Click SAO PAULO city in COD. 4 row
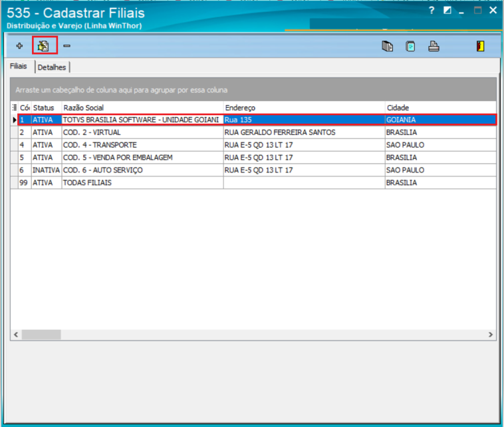The width and height of the screenshot is (504, 427). point(441,145)
